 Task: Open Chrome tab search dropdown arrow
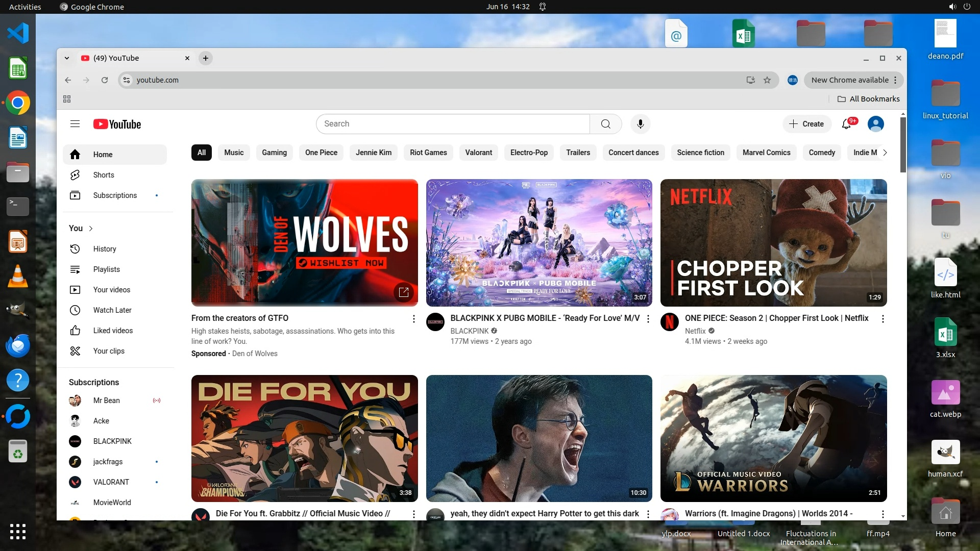tap(67, 58)
